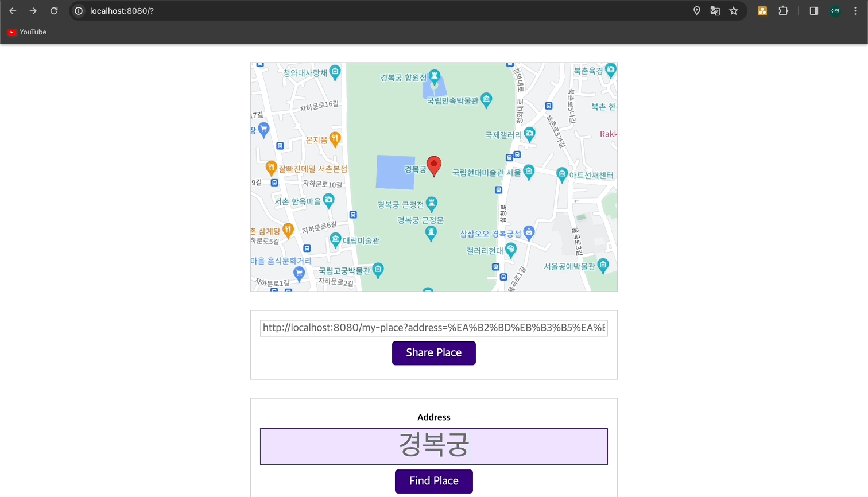Image resolution: width=868 pixels, height=497 pixels.
Task: Focus the Address input containing 경복궁
Action: click(x=434, y=446)
